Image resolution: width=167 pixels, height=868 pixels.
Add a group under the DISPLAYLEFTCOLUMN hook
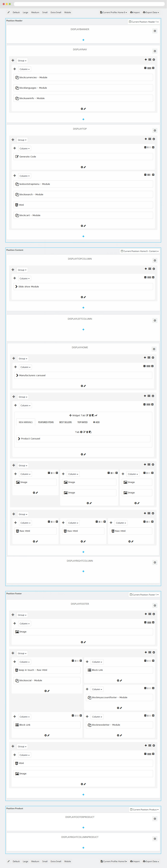(83, 330)
